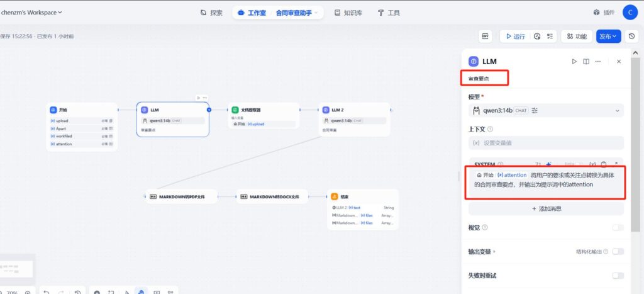The width and height of the screenshot is (644, 294).
Task: Open the ENV environment variables button
Action: pyautogui.click(x=485, y=37)
